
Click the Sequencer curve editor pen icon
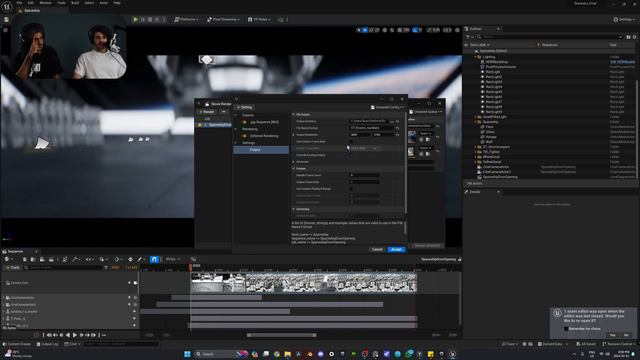pyautogui.click(x=140, y=259)
